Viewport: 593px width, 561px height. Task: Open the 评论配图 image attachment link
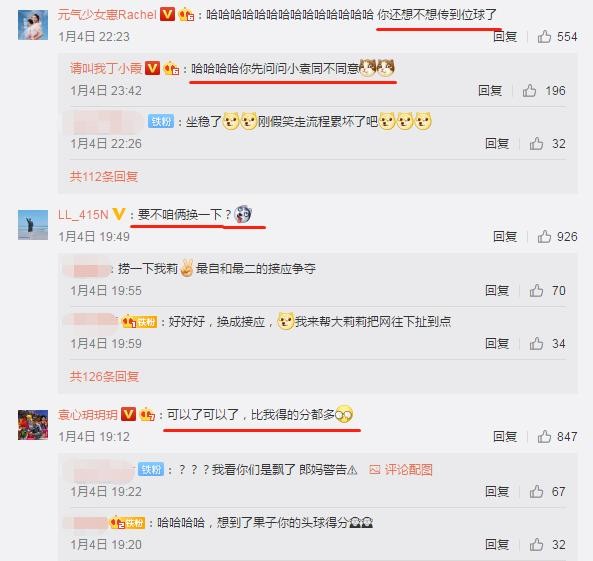(x=401, y=470)
